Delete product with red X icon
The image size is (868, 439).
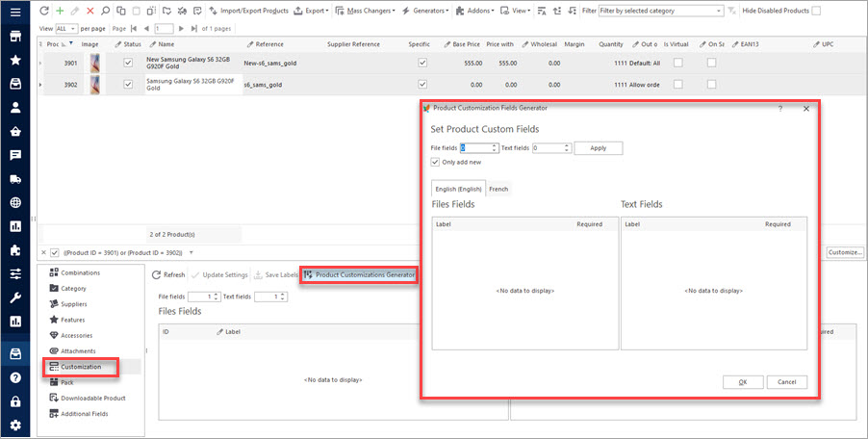[90, 11]
